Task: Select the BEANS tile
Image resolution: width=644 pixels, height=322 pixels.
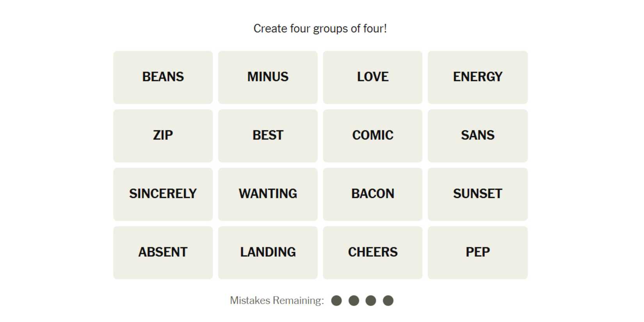Action: (163, 77)
